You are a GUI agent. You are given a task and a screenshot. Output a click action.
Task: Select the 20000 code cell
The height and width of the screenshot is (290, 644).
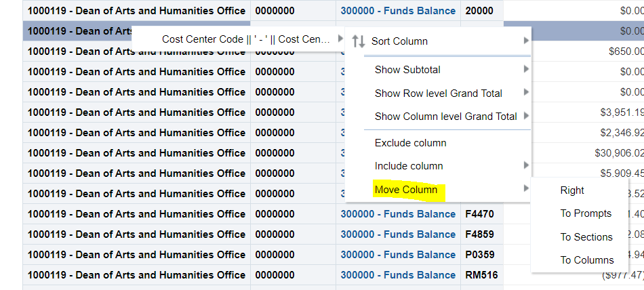pos(479,11)
